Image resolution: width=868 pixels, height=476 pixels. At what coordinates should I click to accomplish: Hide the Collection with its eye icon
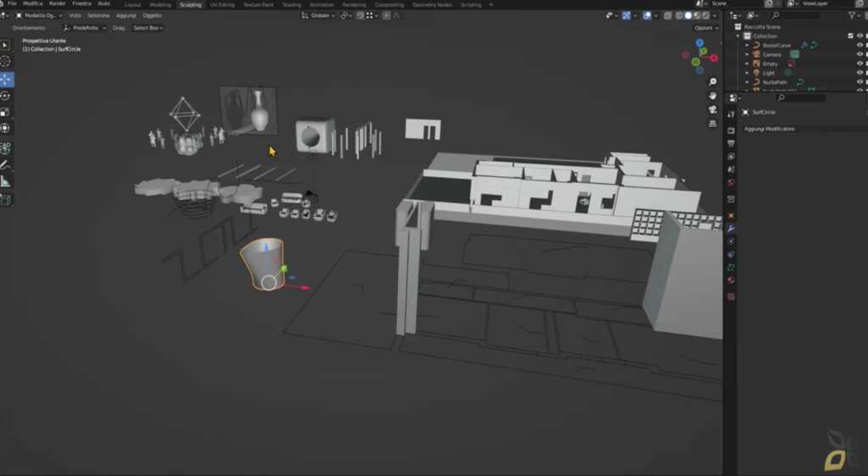click(x=860, y=36)
